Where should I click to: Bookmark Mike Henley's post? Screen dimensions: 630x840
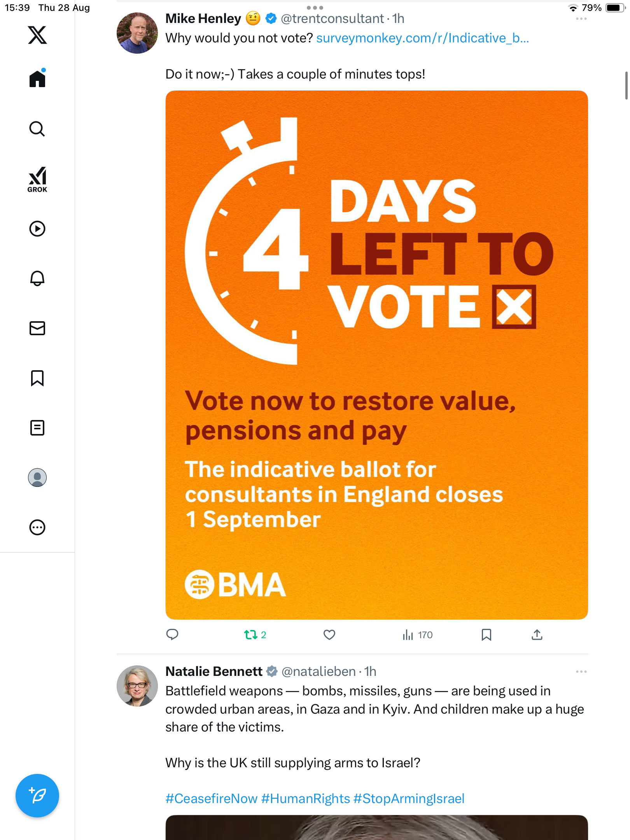pos(486,635)
